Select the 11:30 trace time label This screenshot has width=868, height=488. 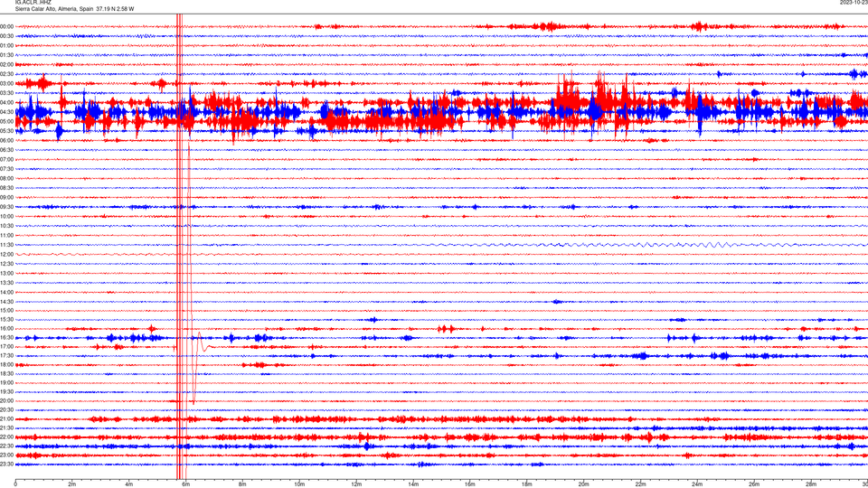pyautogui.click(x=6, y=245)
